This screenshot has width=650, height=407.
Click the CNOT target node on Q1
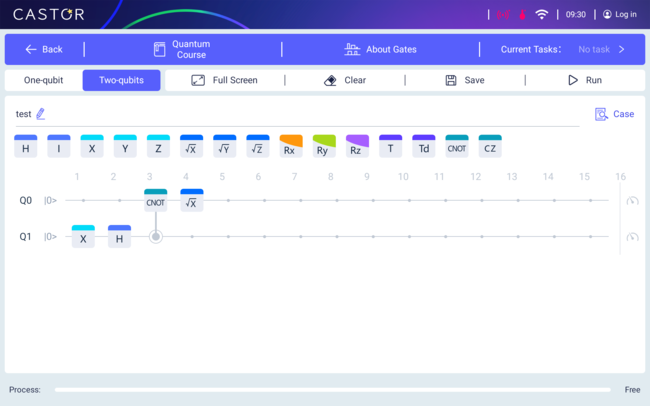point(155,237)
